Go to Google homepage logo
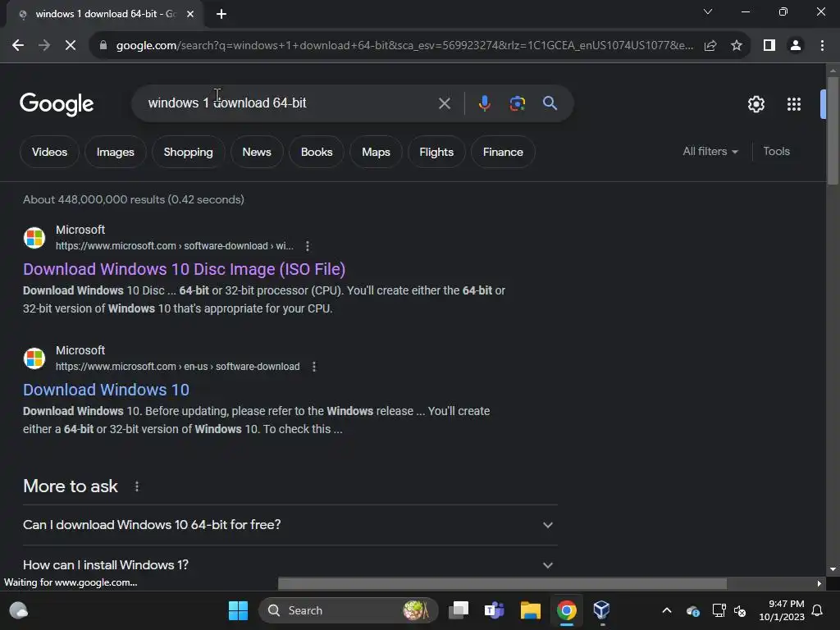 57,104
